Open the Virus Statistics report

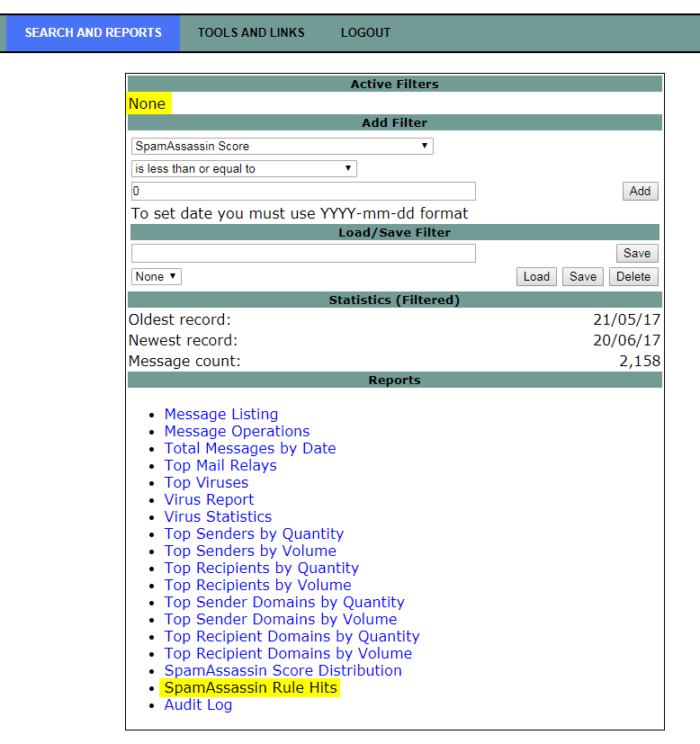(218, 516)
